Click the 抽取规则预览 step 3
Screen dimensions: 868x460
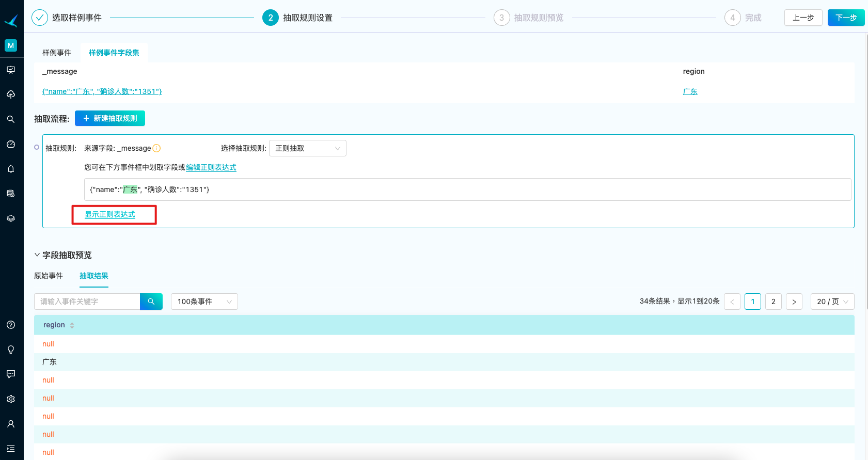pyautogui.click(x=529, y=18)
